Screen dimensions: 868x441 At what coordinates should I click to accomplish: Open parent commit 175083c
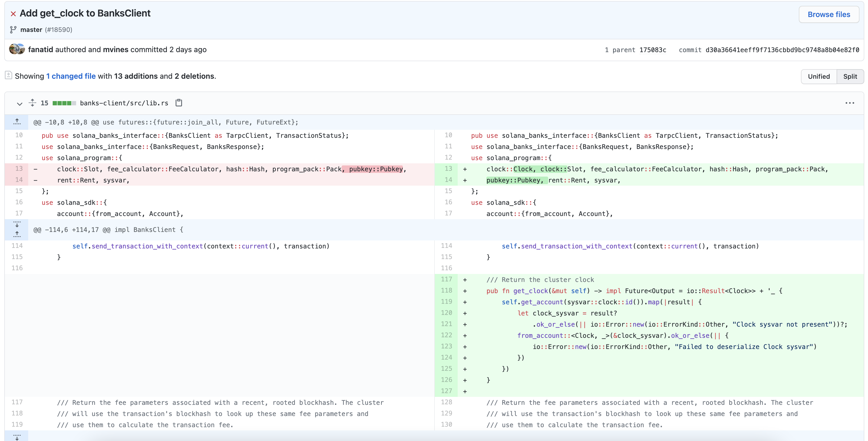653,50
